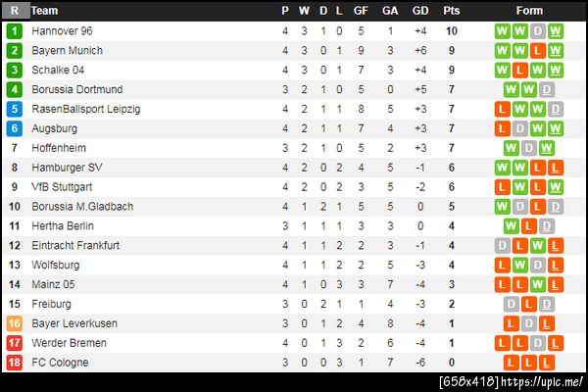Click the Team column header
Screen dimensions: 588x392
(x=44, y=11)
